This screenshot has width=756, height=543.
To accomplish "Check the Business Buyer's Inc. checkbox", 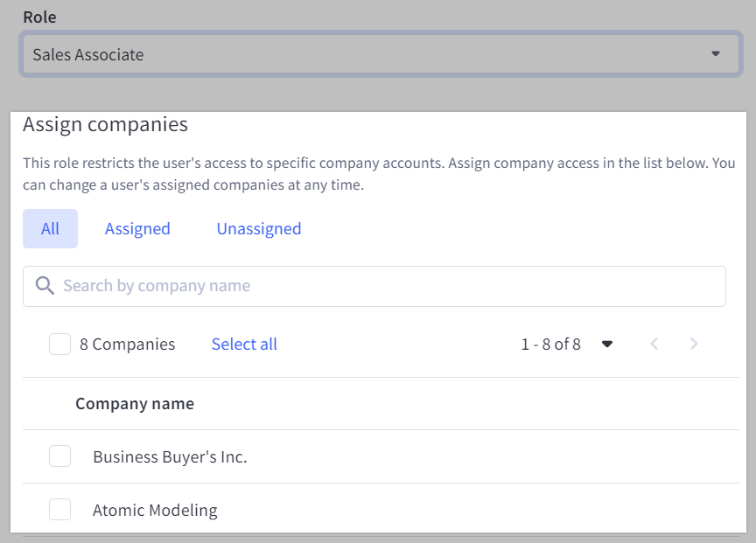I will [59, 456].
